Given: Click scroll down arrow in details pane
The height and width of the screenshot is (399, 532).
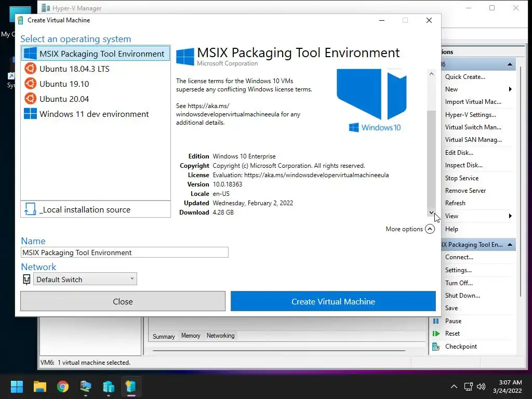Looking at the screenshot, I should [431, 212].
